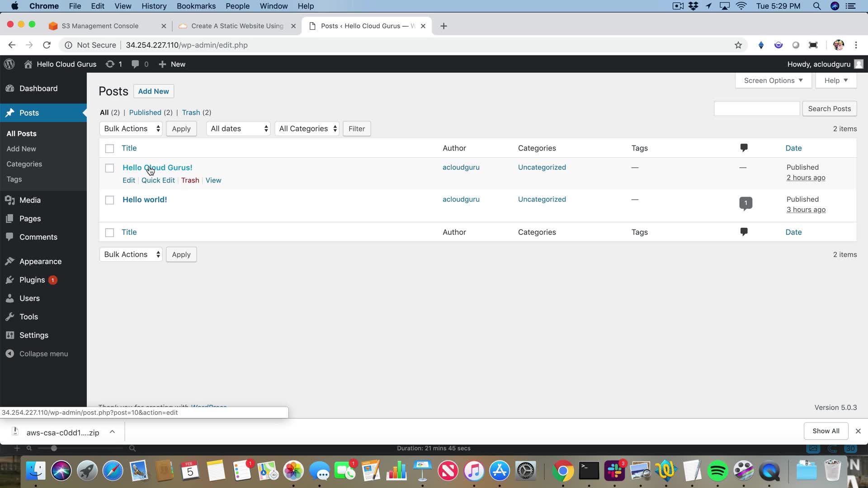Bookmark page with the star icon
This screenshot has width=868, height=488.
(x=738, y=45)
